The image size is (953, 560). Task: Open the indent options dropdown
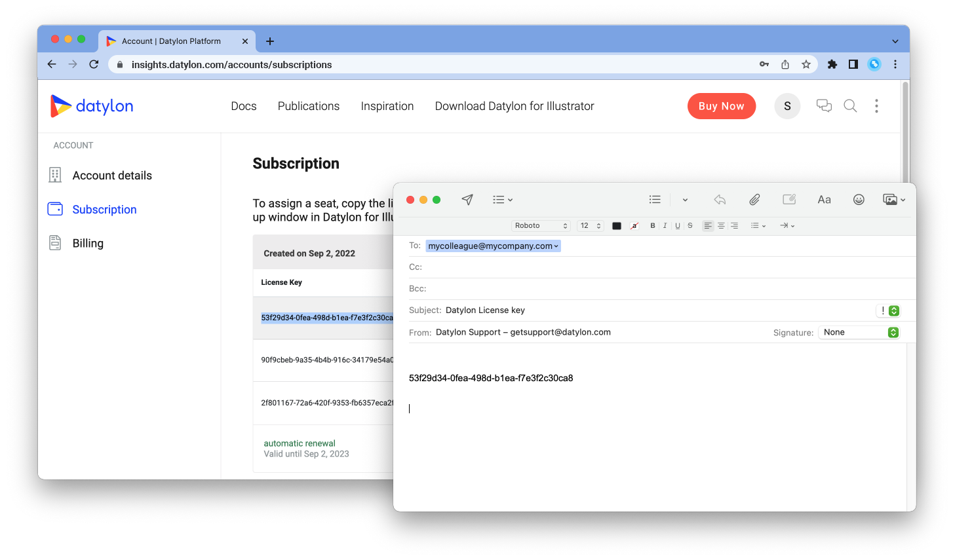coord(787,225)
